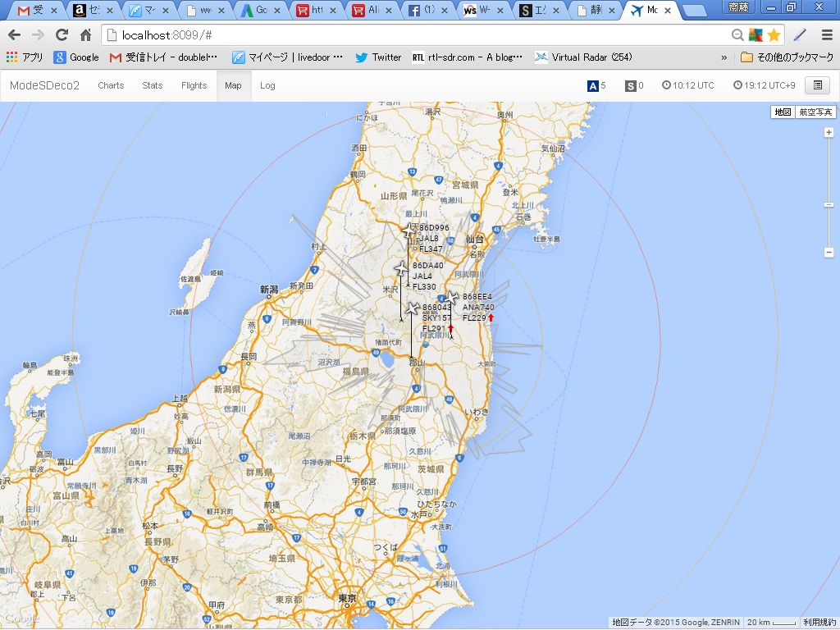Open the Chrome hamburger menu
This screenshot has width=840, height=630.
pyautogui.click(x=827, y=35)
